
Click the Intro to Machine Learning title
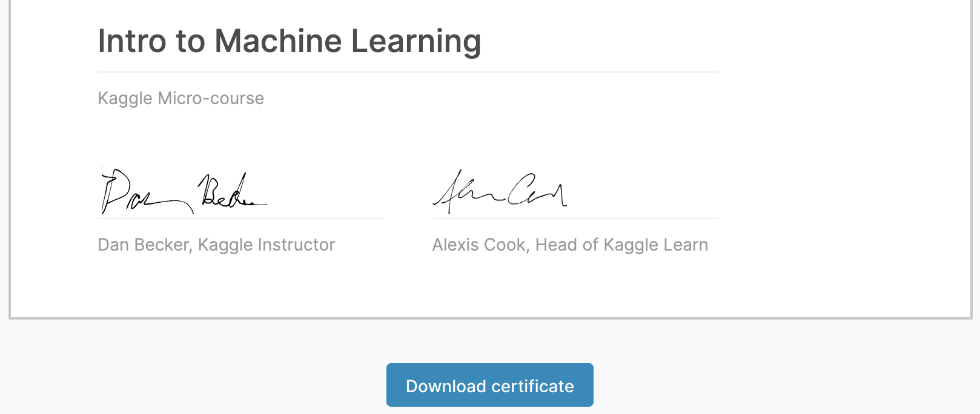289,41
